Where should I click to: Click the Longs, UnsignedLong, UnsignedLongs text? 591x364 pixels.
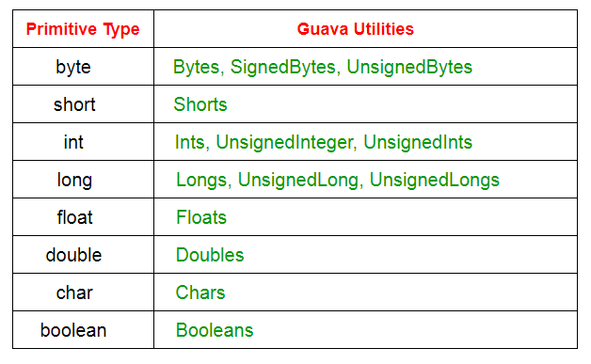click(338, 180)
